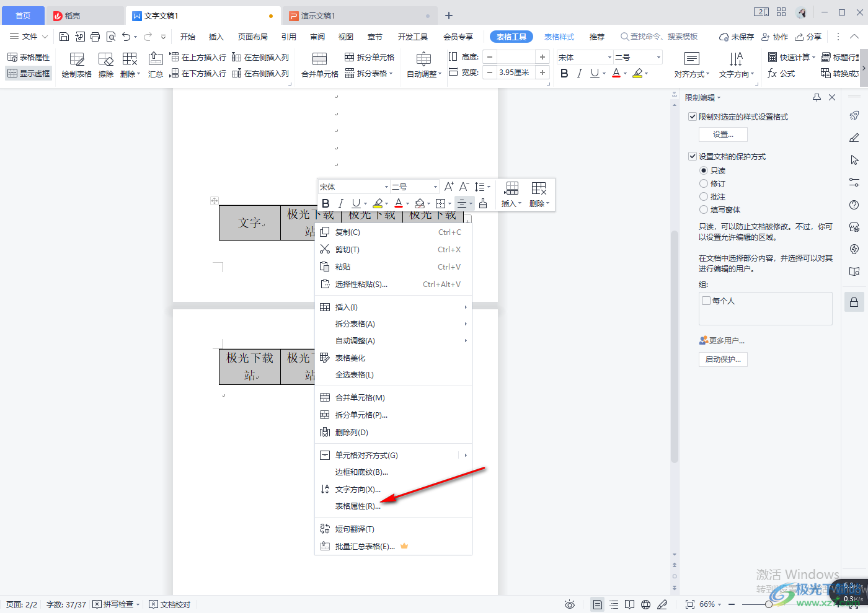Viewport: 868px width, 613px height.
Task: Click increase font size in mini toolbar
Action: (449, 187)
